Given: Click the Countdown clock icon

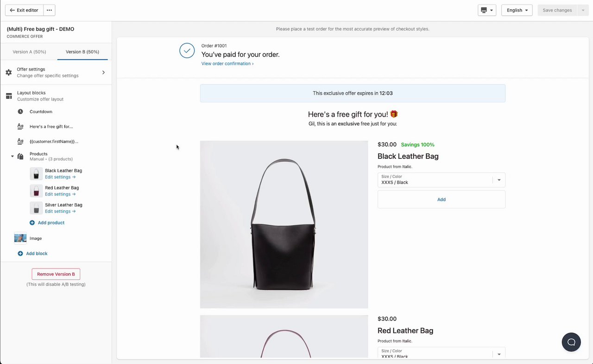Looking at the screenshot, I should click(20, 112).
